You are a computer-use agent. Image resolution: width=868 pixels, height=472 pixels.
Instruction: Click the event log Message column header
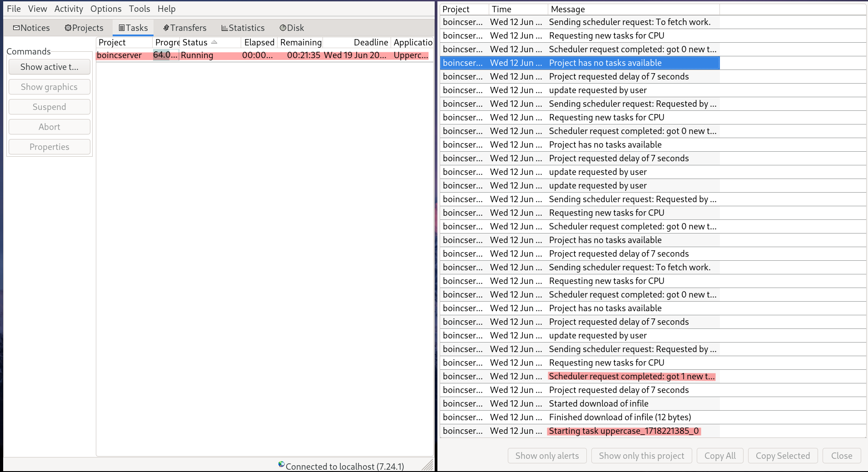pos(634,9)
